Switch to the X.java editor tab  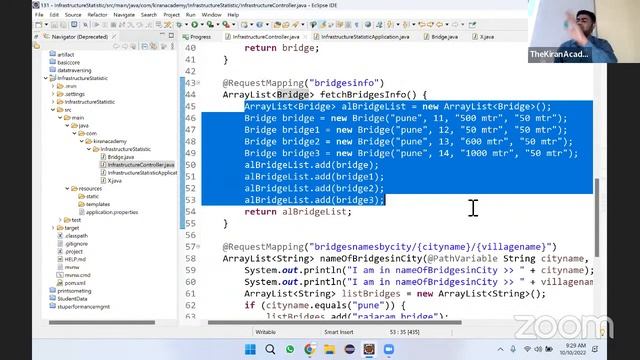483,37
